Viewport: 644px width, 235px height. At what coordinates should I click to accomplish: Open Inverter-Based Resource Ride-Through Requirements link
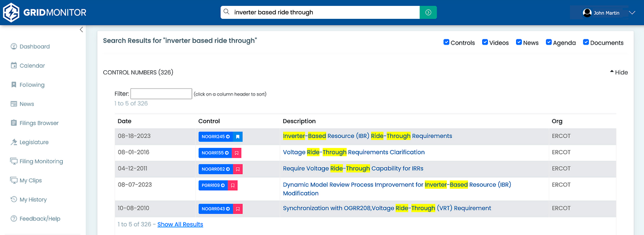368,136
